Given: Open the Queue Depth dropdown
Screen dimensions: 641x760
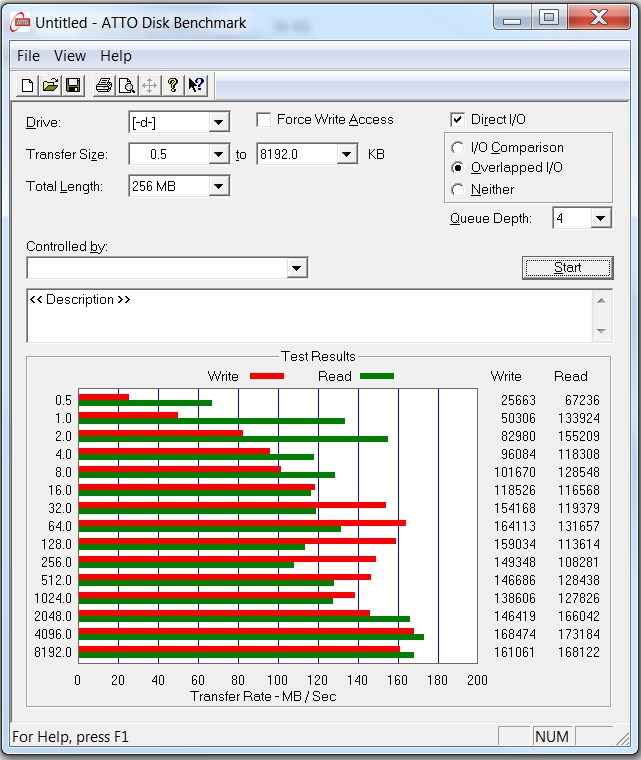Looking at the screenshot, I should coord(600,218).
